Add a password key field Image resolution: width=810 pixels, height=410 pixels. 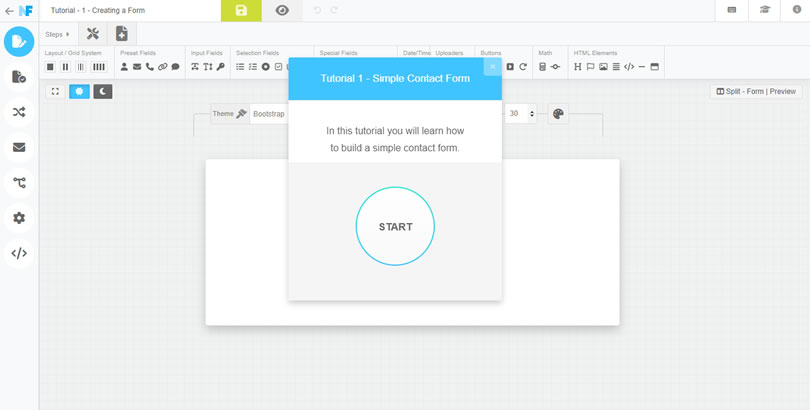tap(221, 67)
